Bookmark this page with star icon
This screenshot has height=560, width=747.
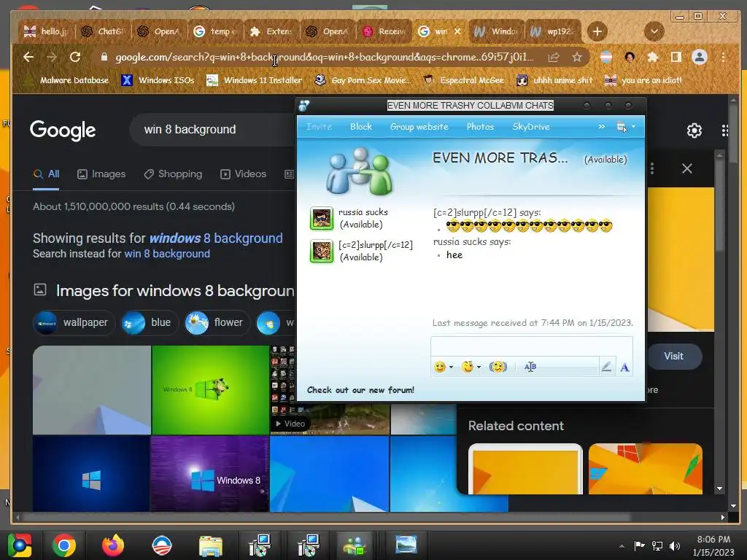coord(577,57)
